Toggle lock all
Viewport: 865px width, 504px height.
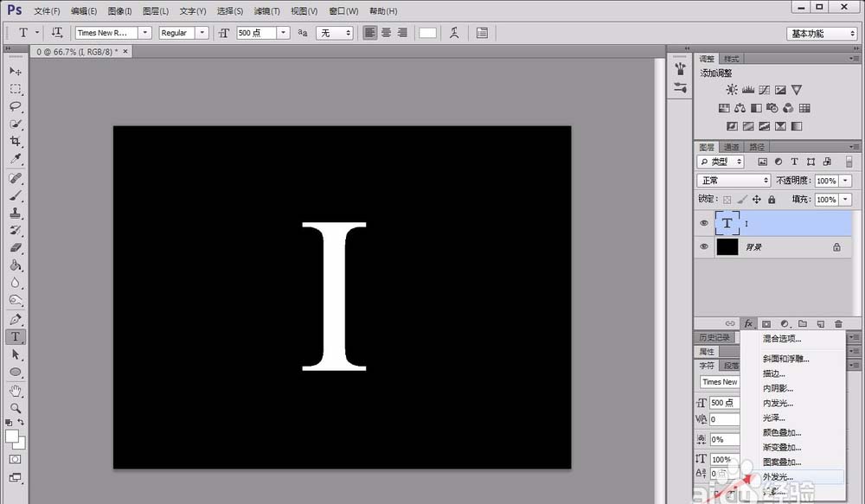[x=772, y=200]
